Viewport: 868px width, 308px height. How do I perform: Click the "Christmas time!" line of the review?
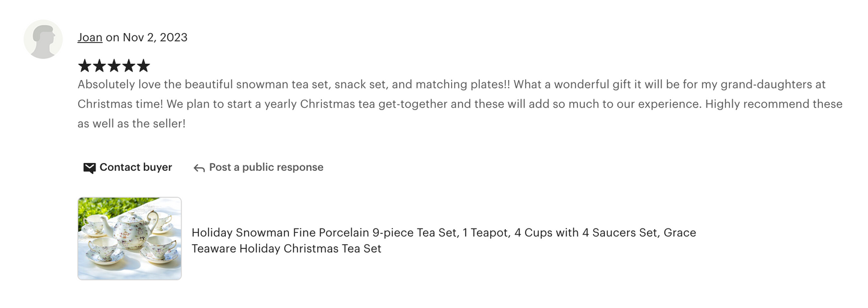pos(460,104)
